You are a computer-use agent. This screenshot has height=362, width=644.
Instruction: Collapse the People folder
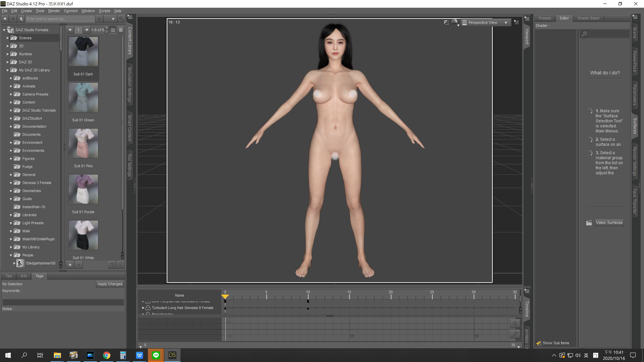tap(11, 255)
